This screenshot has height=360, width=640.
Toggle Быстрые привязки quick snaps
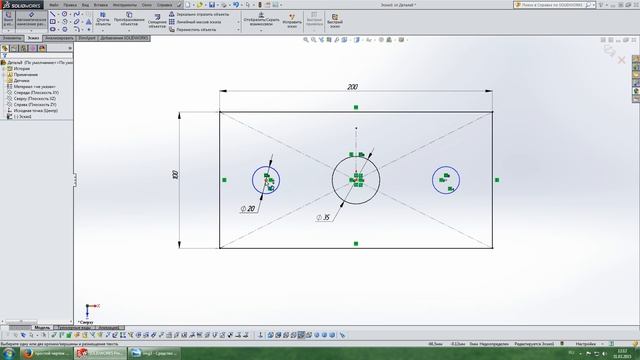point(314,20)
